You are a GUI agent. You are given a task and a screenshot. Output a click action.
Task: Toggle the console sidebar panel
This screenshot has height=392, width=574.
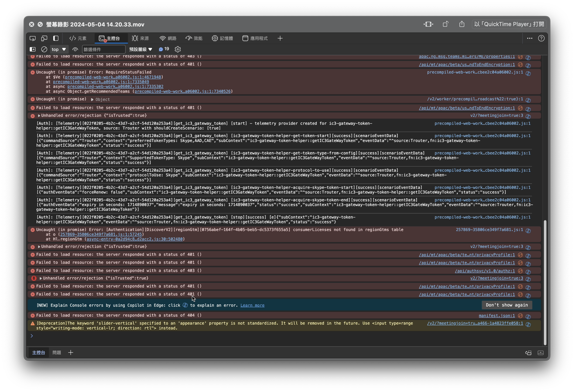click(x=33, y=49)
